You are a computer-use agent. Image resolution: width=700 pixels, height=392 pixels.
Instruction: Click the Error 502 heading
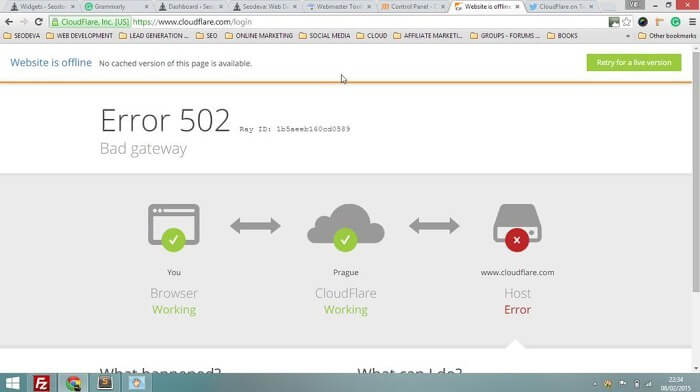(x=165, y=120)
